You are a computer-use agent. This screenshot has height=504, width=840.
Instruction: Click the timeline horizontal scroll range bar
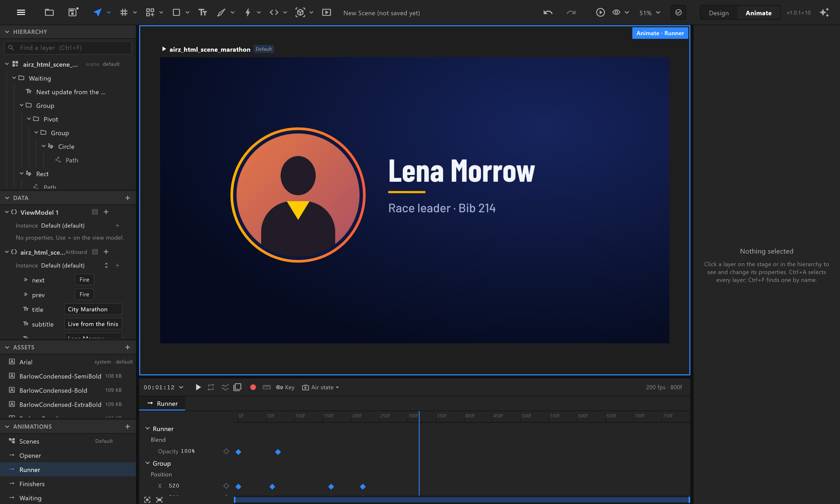tap(462, 500)
